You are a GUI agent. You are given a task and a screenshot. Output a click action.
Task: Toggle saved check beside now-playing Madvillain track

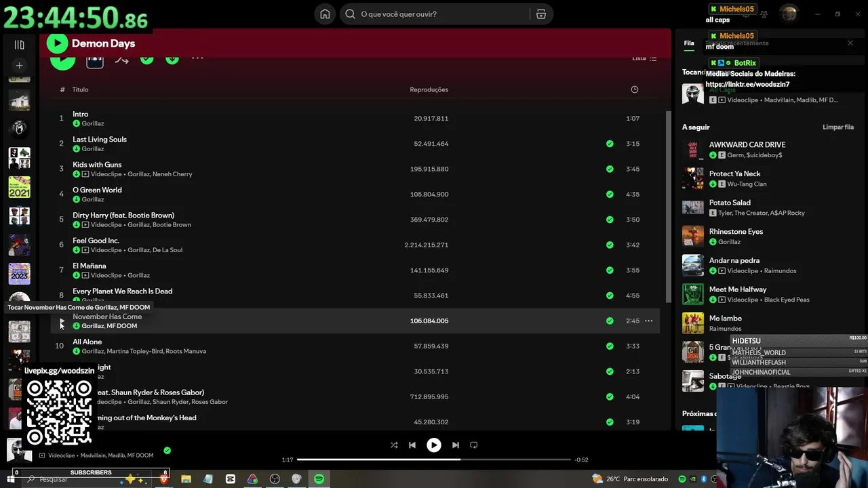point(167,450)
